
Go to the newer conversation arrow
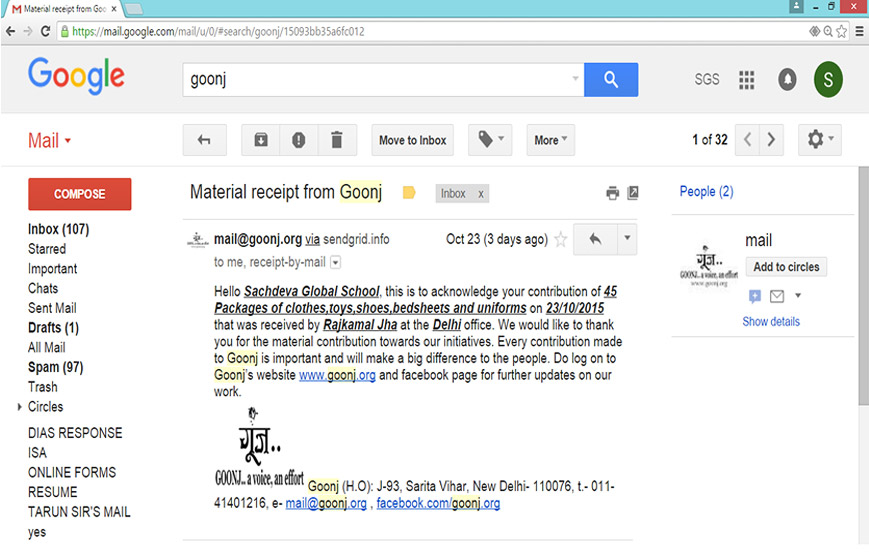(747, 140)
